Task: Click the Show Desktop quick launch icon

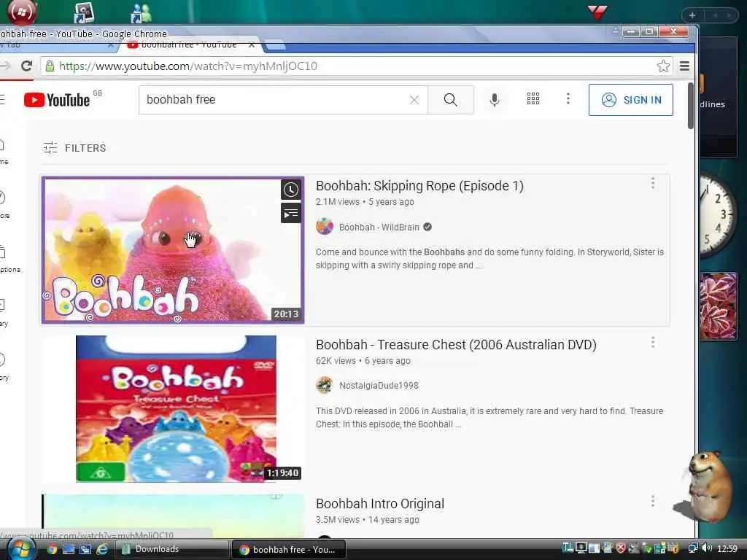Action: 69,549
